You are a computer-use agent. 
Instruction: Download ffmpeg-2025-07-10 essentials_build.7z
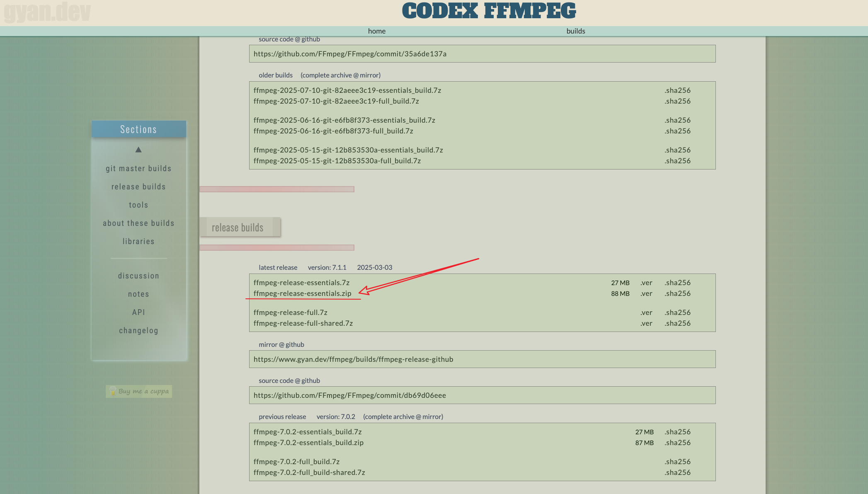[x=347, y=90]
